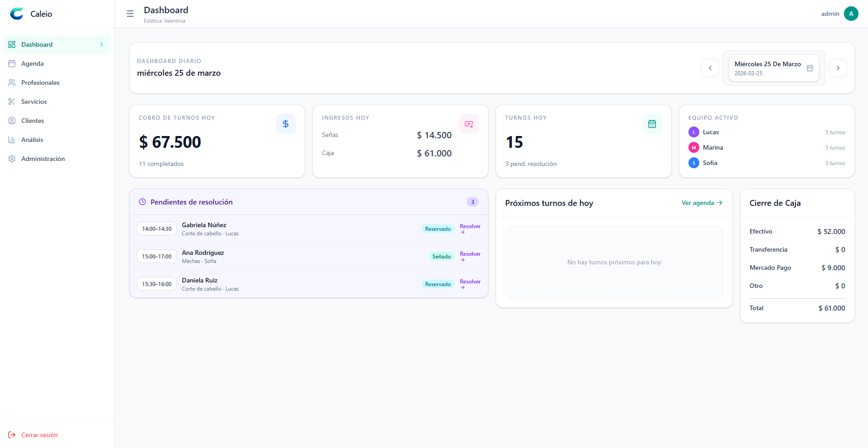Image resolution: width=868 pixels, height=448 pixels.
Task: Click the logout icon beside Cerrar sesión
Action: [x=12, y=434]
